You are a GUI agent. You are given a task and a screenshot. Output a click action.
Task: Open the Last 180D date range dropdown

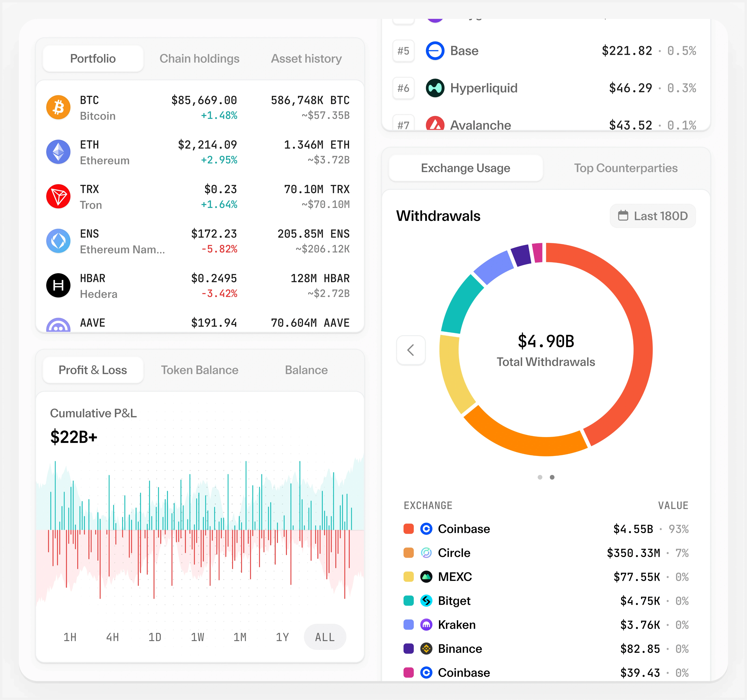tap(653, 216)
